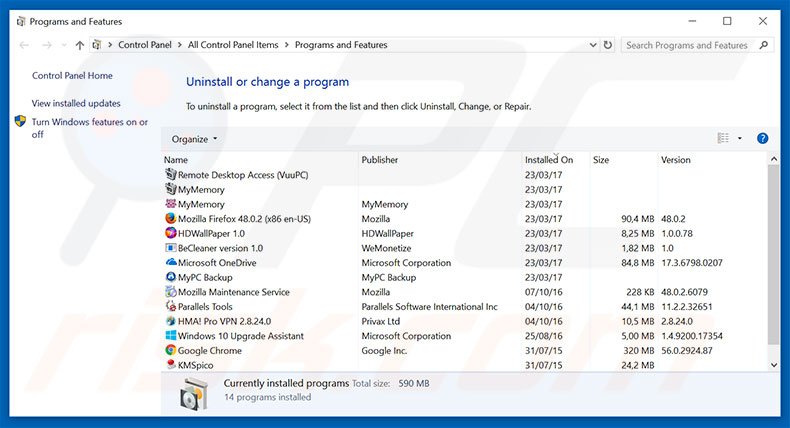The image size is (790, 428).
Task: Click the Remote Desktop Access (VuuPC) icon
Action: (x=171, y=174)
